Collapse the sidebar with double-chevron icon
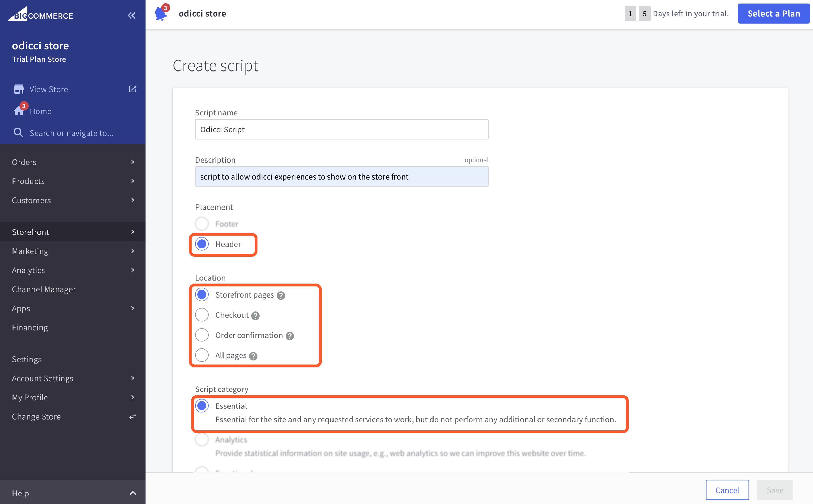 click(x=132, y=15)
